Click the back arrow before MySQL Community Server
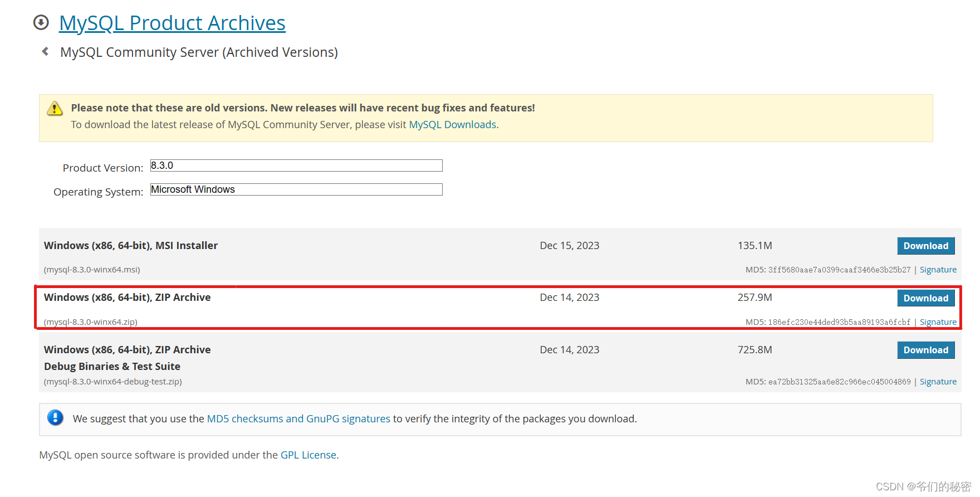The width and height of the screenshot is (980, 497). 45,51
